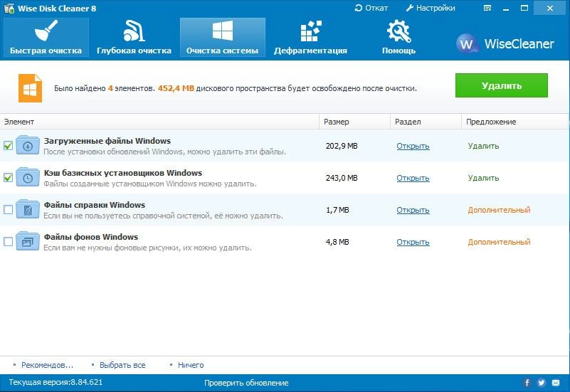Click the orange Windows file icon

pyautogui.click(x=30, y=88)
